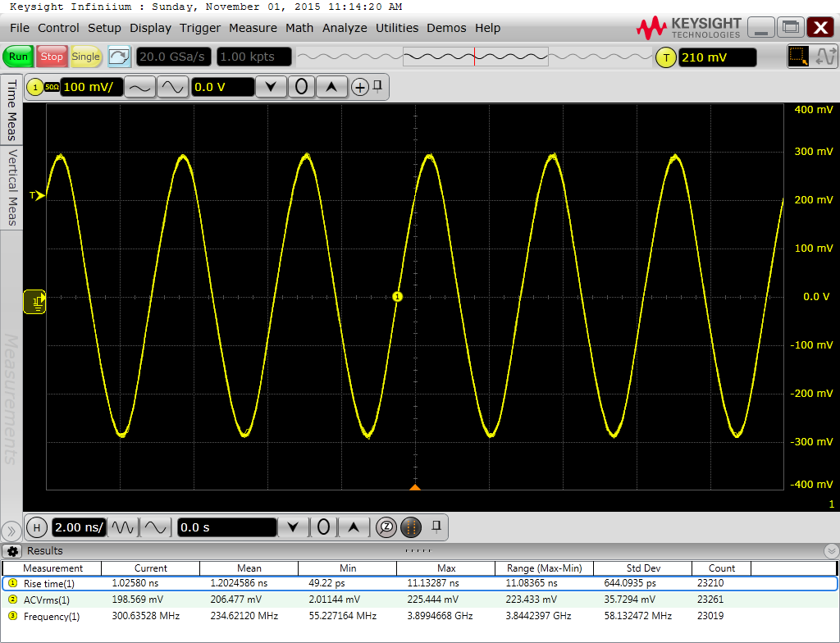This screenshot has width=840, height=643.
Task: Enable horizontal zoom with magnifier Z icon
Action: tap(386, 527)
